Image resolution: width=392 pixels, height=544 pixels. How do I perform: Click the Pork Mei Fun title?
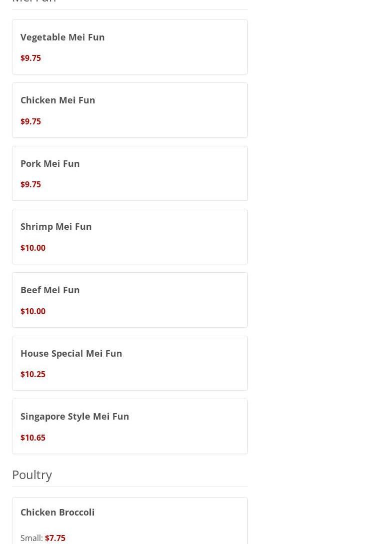click(50, 163)
